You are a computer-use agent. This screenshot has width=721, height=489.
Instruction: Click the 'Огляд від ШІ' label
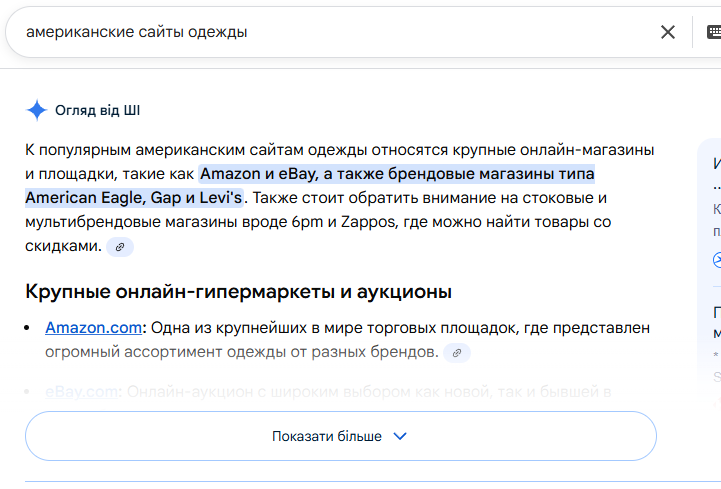click(104, 110)
